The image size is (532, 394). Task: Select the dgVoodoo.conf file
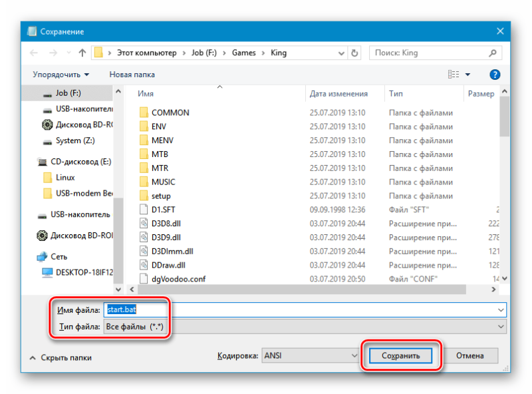coord(178,279)
